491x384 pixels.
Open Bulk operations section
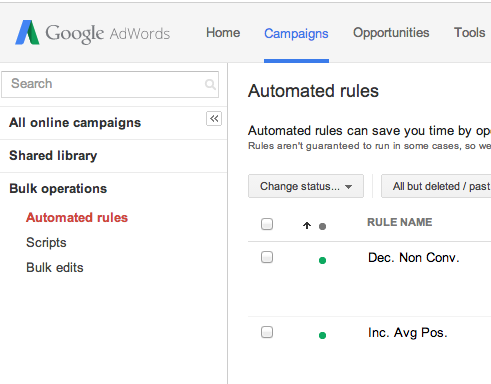[58, 189]
